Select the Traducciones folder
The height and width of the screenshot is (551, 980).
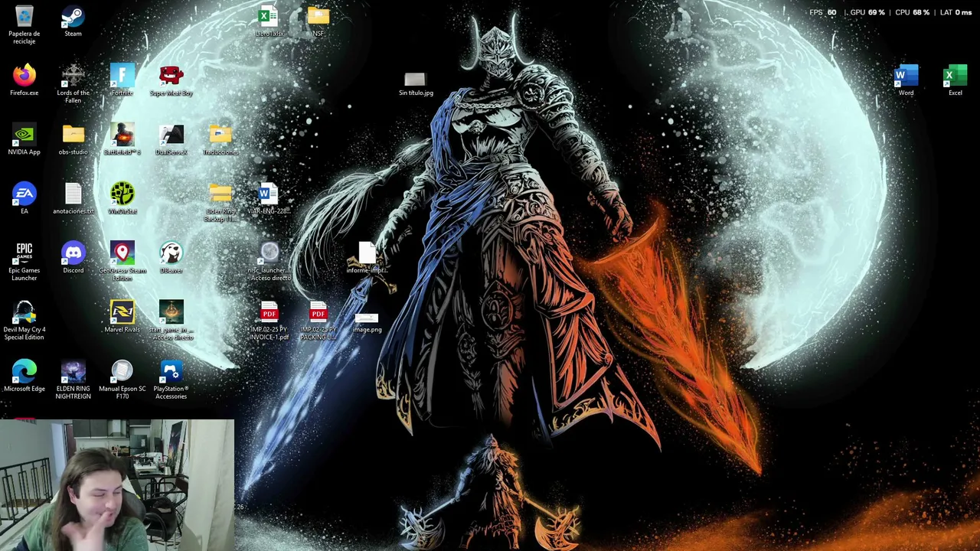click(x=220, y=139)
